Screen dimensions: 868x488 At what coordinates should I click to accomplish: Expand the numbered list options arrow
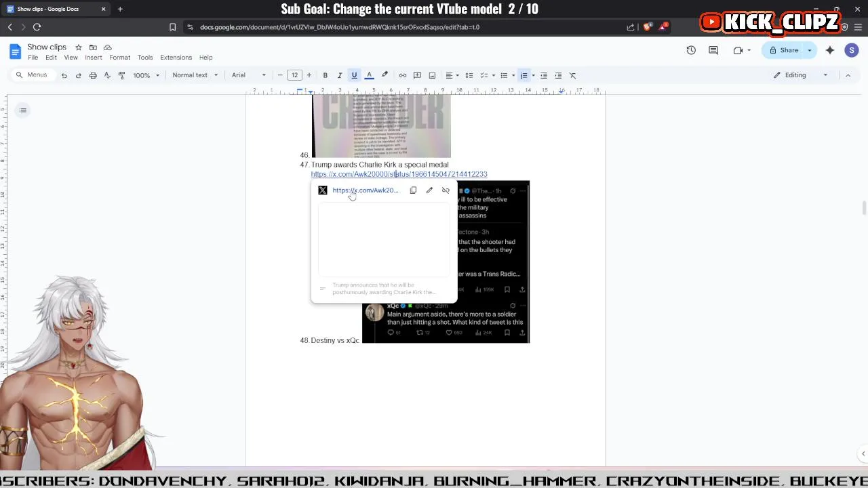coord(533,75)
